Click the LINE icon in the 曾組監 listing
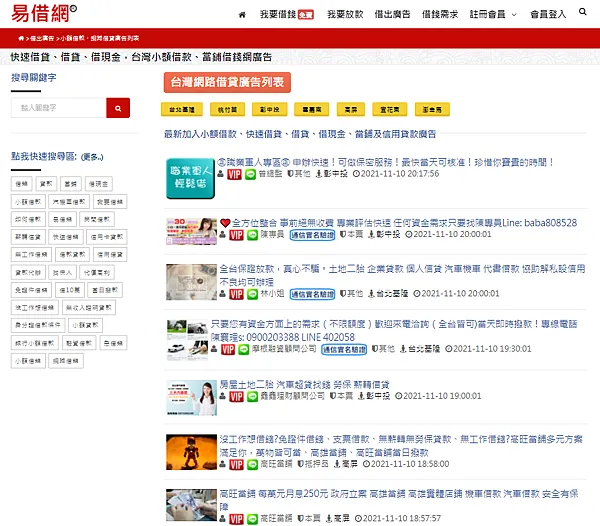The width and height of the screenshot is (600, 526). 250,174
